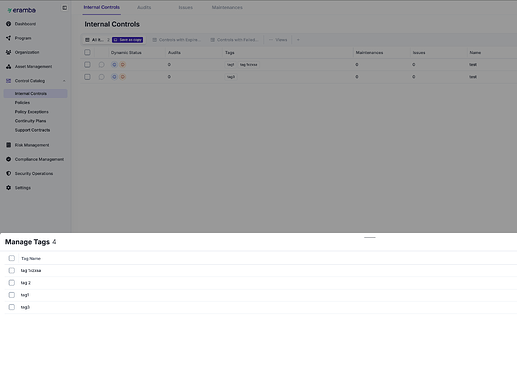Click the Settings gear icon

9,188
